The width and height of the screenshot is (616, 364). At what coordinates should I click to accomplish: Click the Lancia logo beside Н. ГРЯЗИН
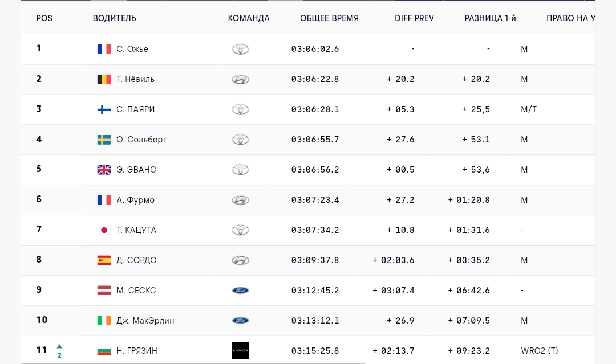click(x=240, y=351)
